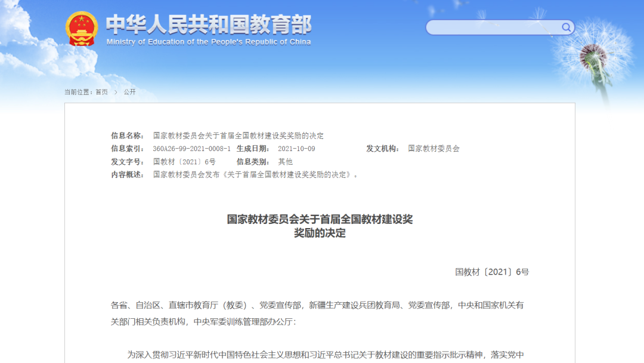Click the right-aligned 国教材〔2021〕6号 line
Image resolution: width=644 pixels, height=363 pixels.
(x=491, y=272)
